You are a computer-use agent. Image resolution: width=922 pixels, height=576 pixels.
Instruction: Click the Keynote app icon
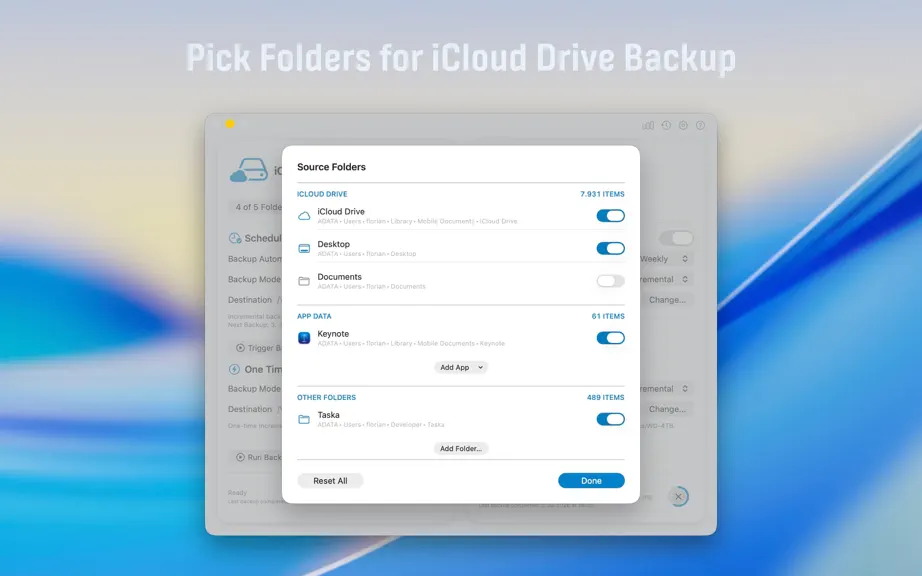pos(304,338)
